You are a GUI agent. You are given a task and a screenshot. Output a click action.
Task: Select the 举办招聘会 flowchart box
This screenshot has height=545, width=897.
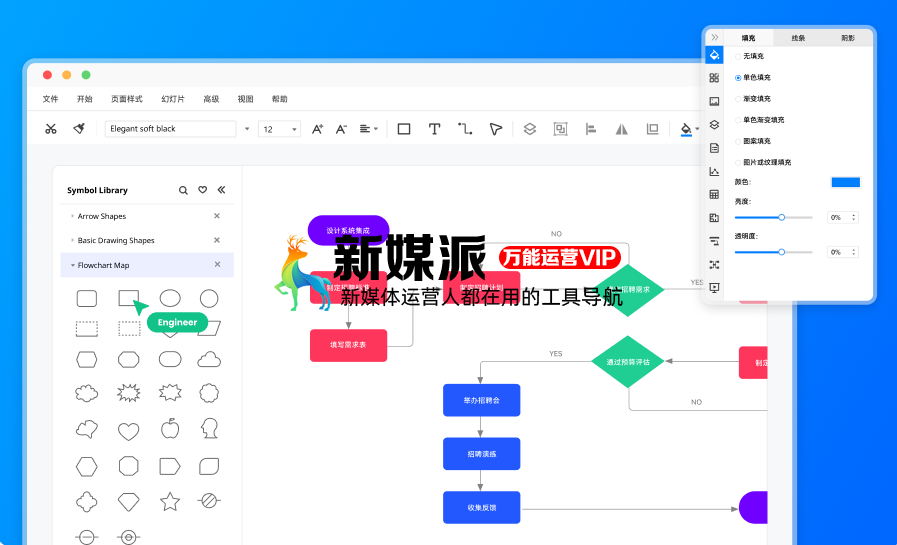click(x=482, y=400)
